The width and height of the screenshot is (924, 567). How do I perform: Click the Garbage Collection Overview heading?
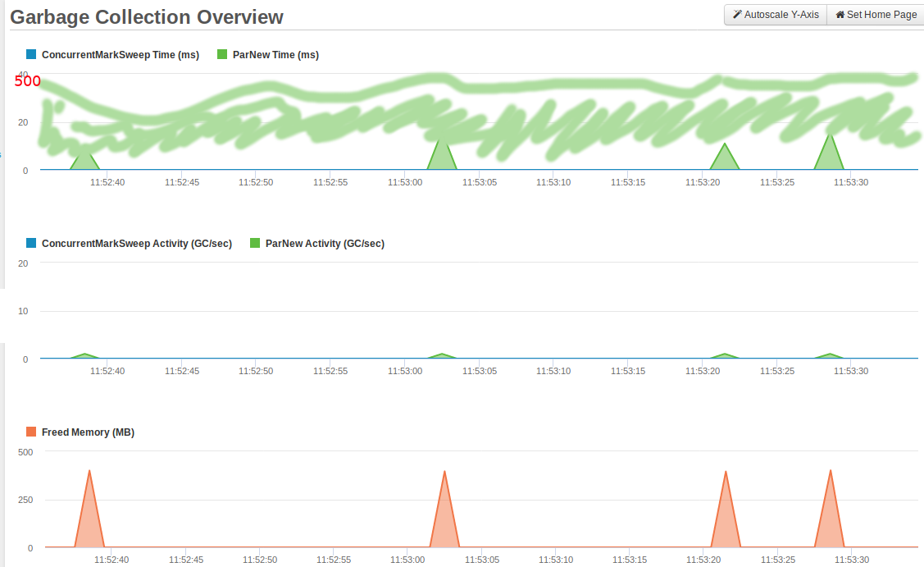coord(147,17)
